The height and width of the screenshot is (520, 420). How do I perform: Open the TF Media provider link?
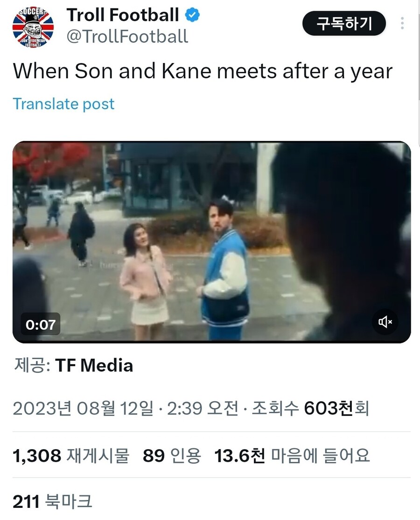pos(94,365)
